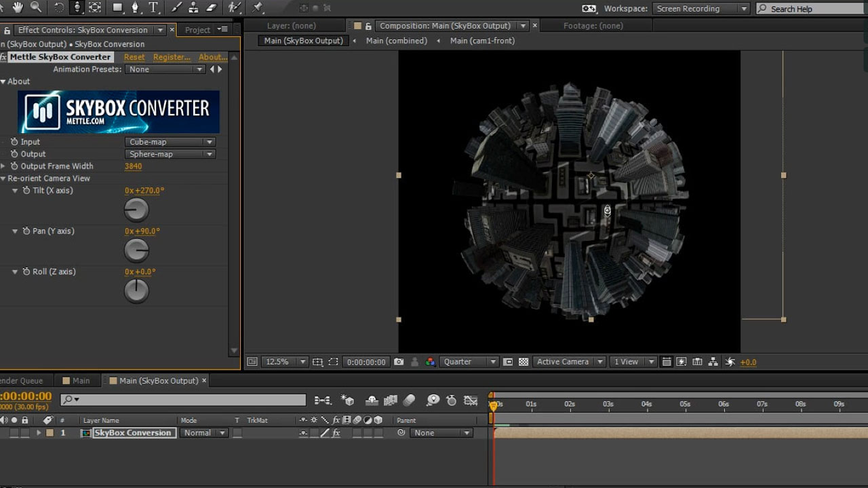Viewport: 868px width, 488px height.
Task: Click the Pan (Y axis) rotation dial
Action: [136, 251]
